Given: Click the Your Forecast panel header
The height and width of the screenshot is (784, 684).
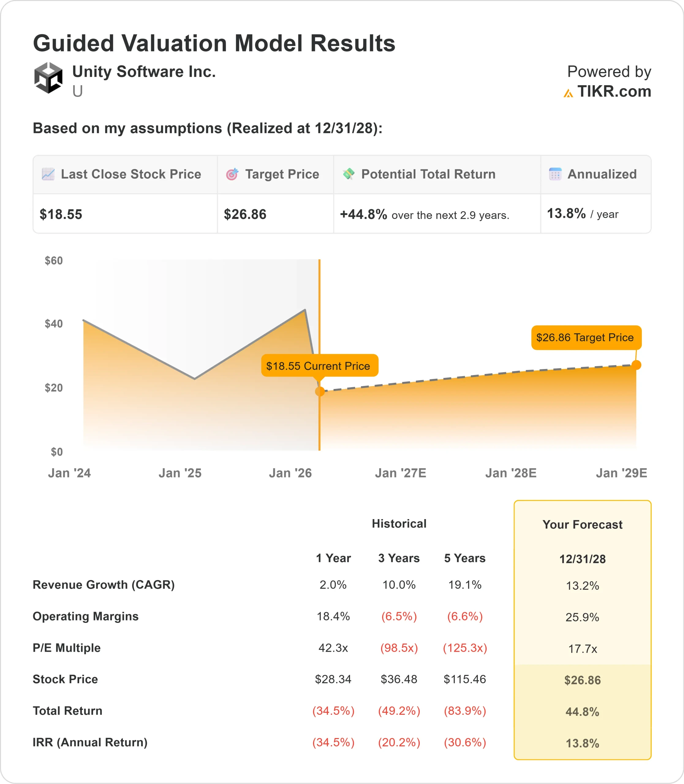Looking at the screenshot, I should [582, 524].
